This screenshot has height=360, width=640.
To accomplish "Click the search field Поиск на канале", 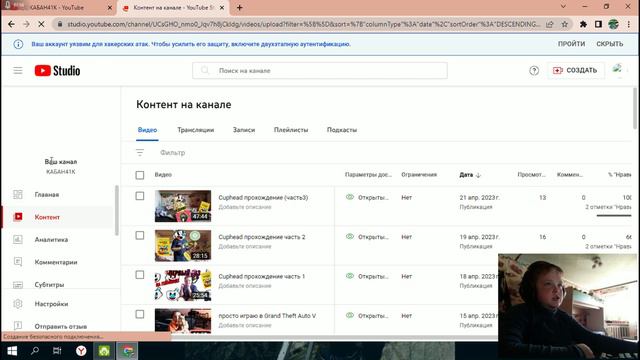I will (320, 71).
